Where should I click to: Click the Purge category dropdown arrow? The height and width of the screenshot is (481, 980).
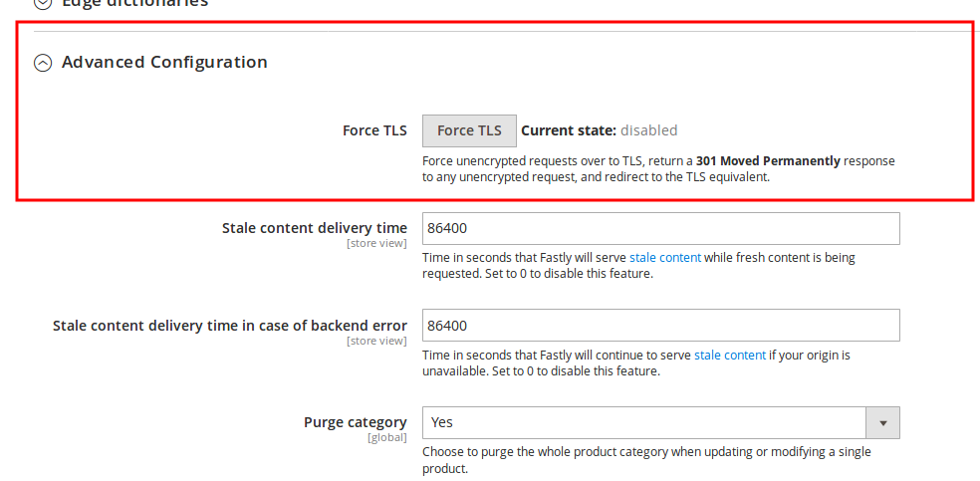click(882, 422)
